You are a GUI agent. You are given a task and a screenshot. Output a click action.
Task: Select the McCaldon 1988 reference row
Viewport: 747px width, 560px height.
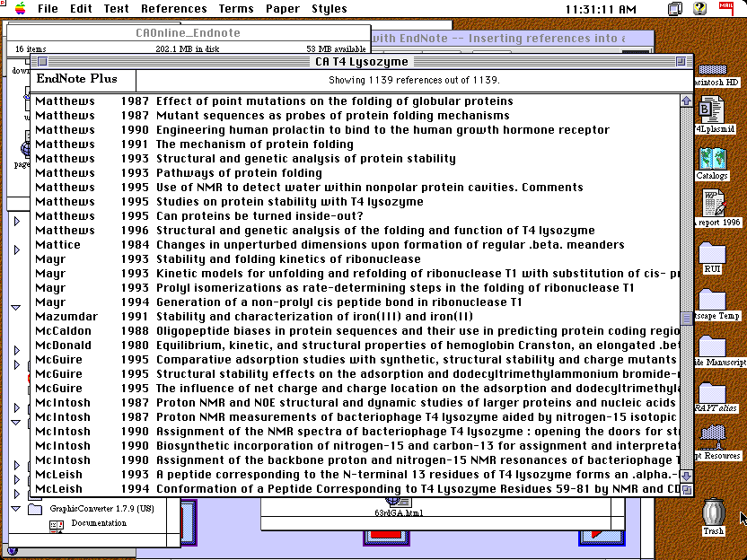(x=355, y=330)
